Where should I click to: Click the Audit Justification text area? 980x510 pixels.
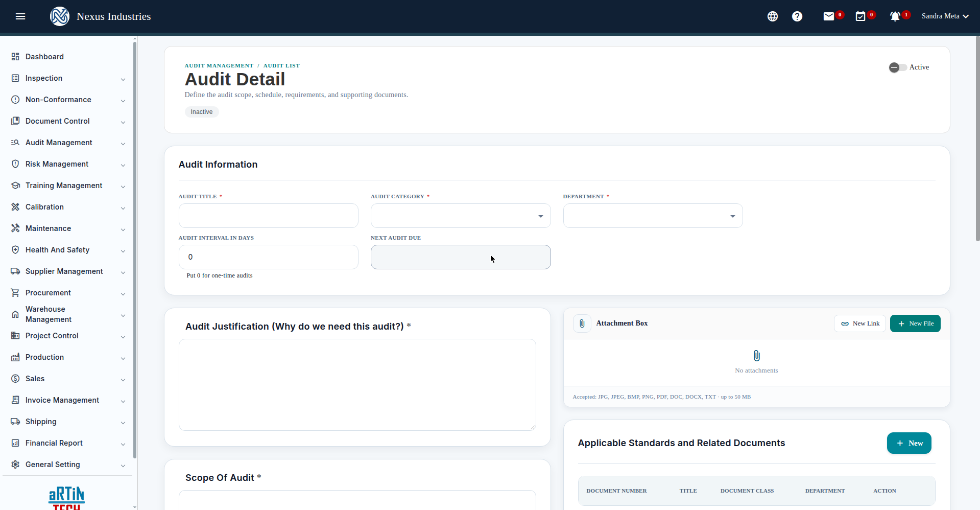[x=357, y=385]
